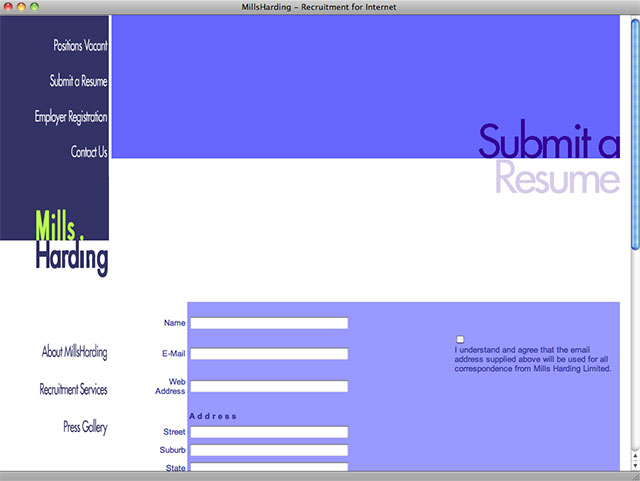Click the 'I understand and agree' text
This screenshot has height=481, width=640.
[533, 359]
